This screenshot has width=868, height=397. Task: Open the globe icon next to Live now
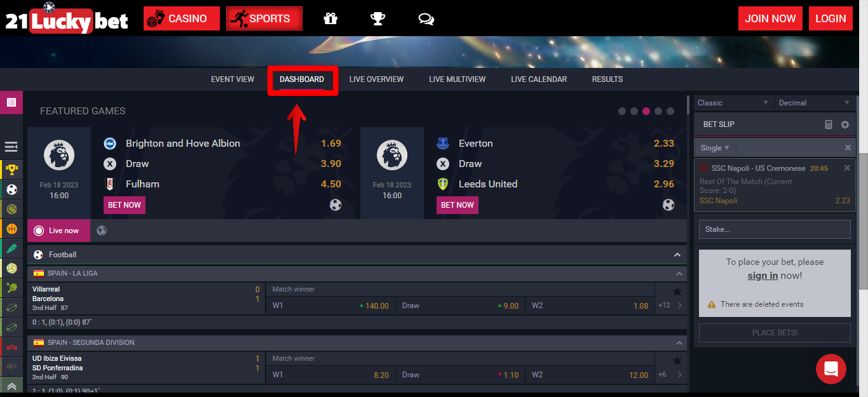pyautogui.click(x=102, y=231)
